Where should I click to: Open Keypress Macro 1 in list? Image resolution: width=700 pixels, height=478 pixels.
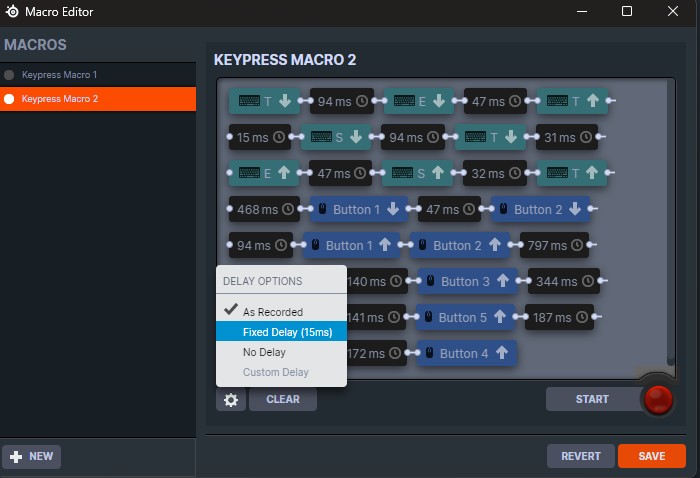[60, 75]
